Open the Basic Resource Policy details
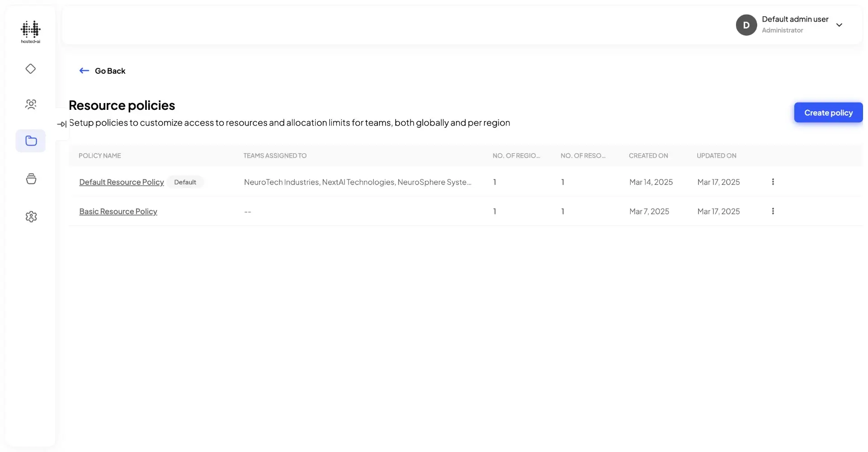This screenshot has width=868, height=452. (118, 211)
